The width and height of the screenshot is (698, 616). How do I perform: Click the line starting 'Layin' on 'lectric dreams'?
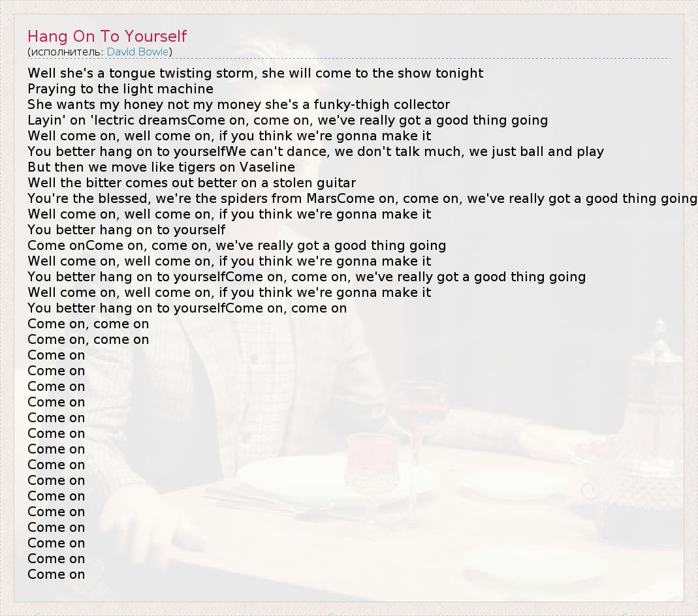coord(287,120)
